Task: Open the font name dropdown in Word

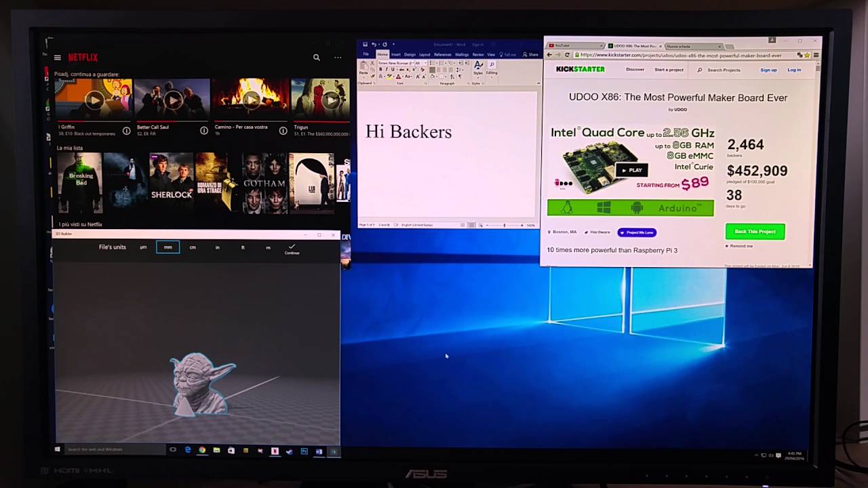Action: [413, 63]
